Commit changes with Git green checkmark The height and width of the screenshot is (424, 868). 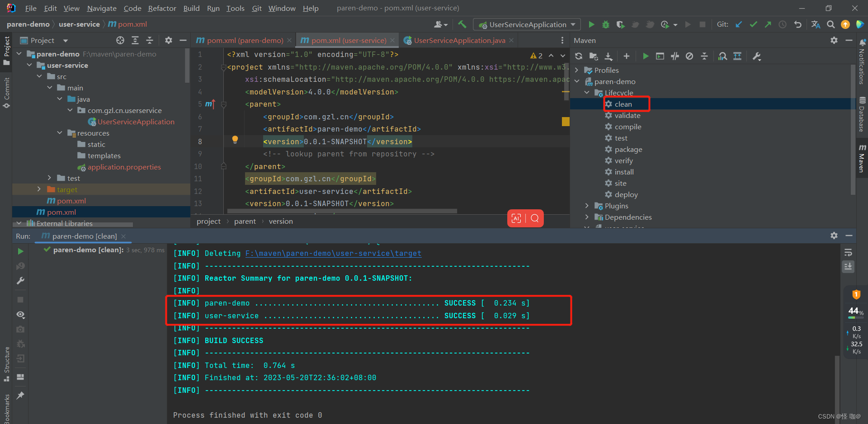point(753,24)
